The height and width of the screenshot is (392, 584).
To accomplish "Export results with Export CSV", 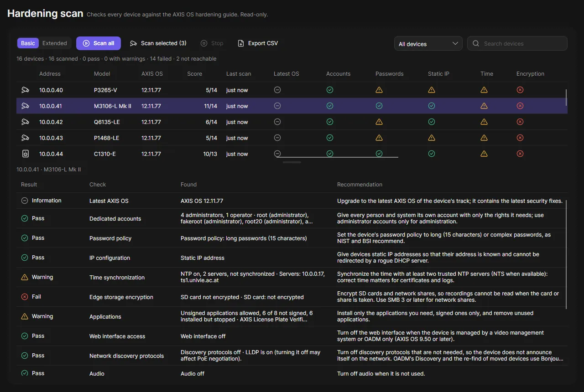I will point(258,43).
